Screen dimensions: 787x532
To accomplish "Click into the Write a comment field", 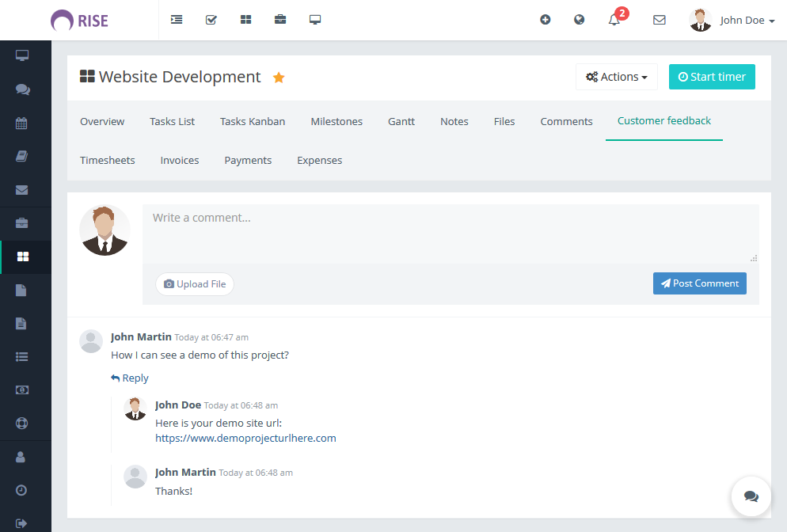I will [450, 234].
